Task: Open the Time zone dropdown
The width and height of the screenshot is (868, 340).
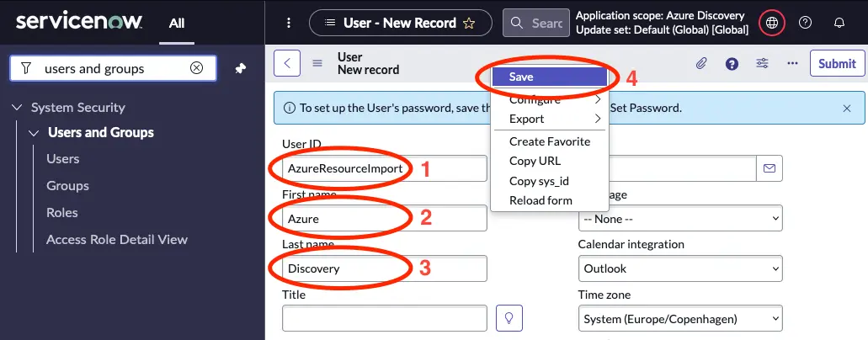Action: [679, 319]
